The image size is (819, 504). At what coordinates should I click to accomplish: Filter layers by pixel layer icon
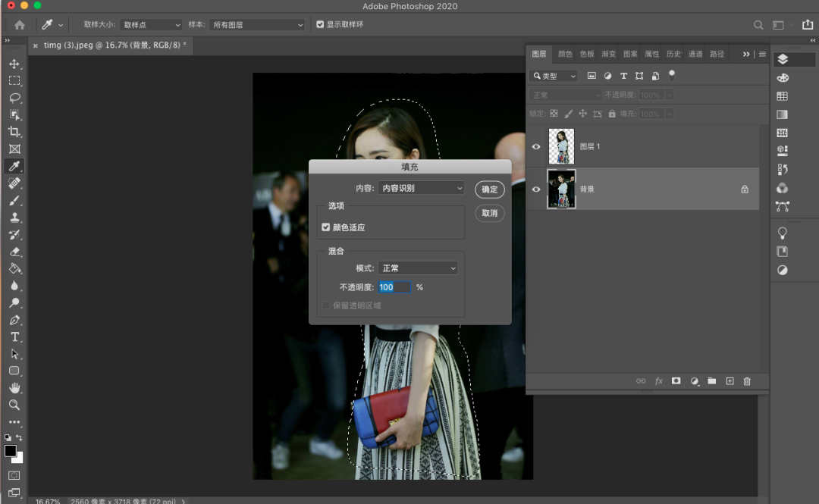[x=591, y=76]
